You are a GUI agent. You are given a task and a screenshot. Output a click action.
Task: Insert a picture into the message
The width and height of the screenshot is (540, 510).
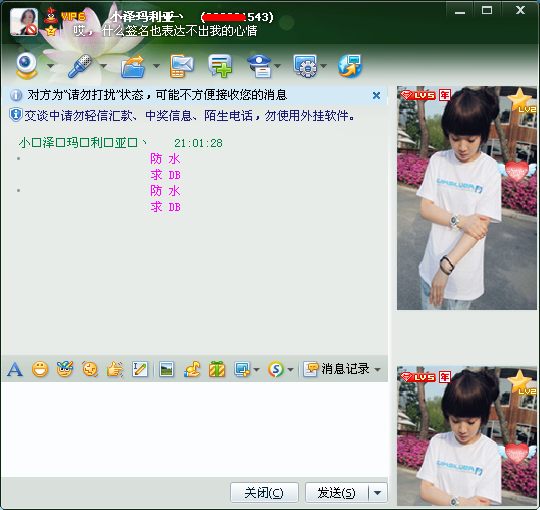point(166,370)
